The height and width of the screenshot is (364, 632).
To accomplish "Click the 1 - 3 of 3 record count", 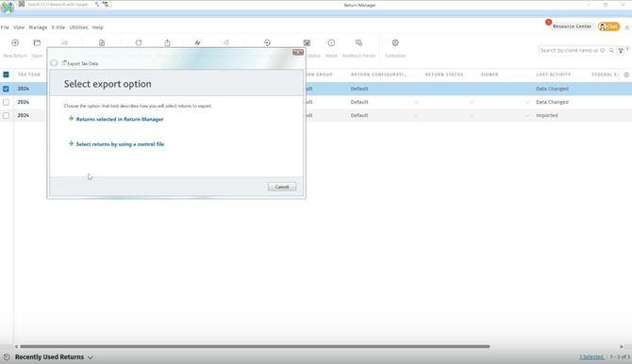I will [620, 356].
